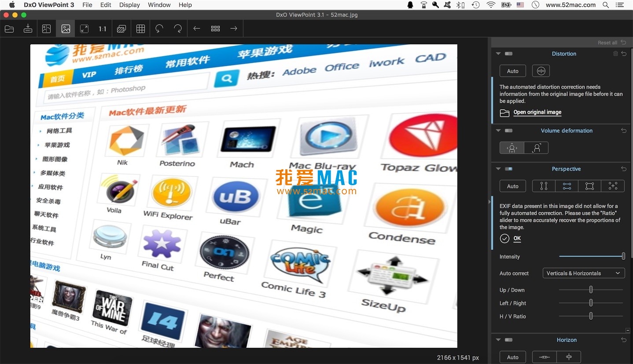Toggle the Horizon correction switch

coord(508,340)
